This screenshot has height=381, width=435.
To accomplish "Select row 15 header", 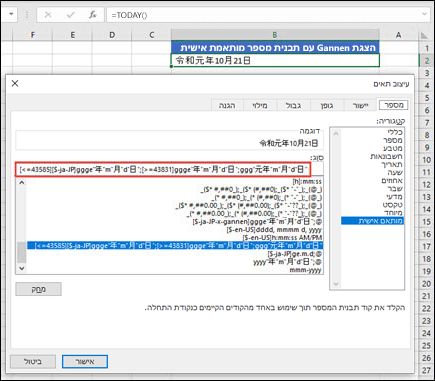I will (426, 222).
